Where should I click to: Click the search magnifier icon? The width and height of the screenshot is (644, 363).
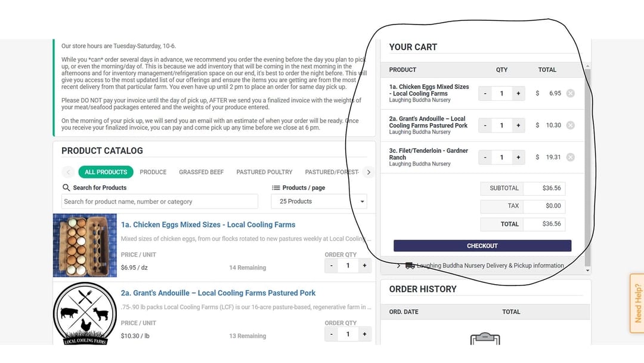click(x=66, y=187)
